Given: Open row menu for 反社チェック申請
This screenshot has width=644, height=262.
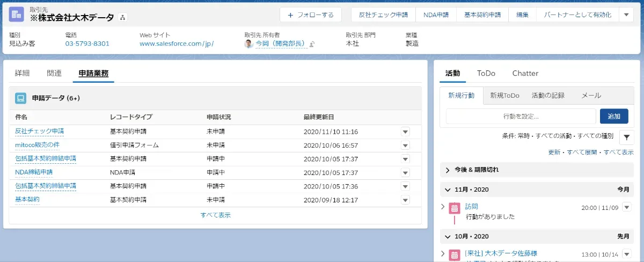Looking at the screenshot, I should pyautogui.click(x=405, y=132).
